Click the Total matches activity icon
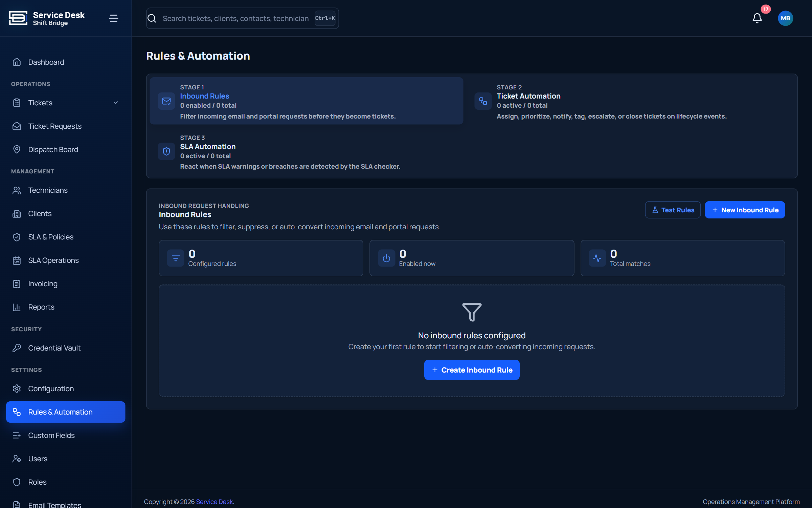This screenshot has height=508, width=812. 597,258
